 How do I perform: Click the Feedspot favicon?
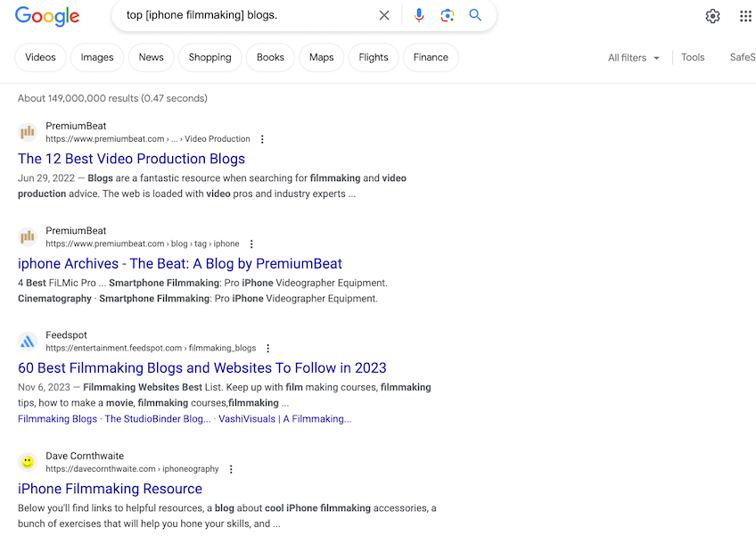click(28, 341)
